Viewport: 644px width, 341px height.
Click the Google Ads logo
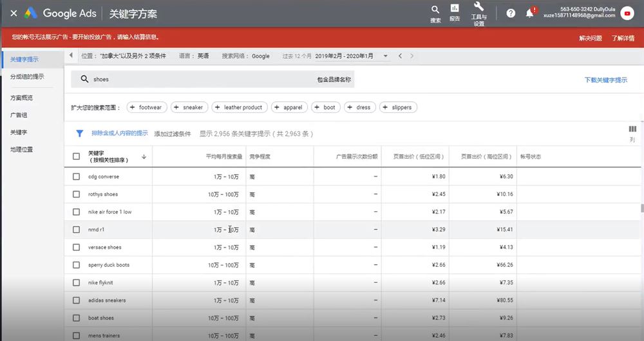coord(30,13)
